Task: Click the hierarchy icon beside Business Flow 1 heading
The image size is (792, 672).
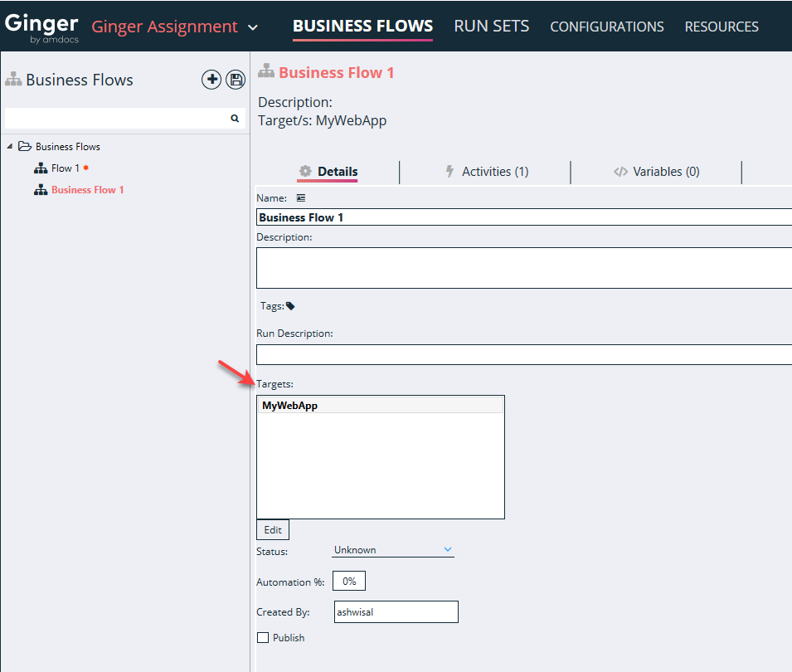Action: tap(266, 72)
